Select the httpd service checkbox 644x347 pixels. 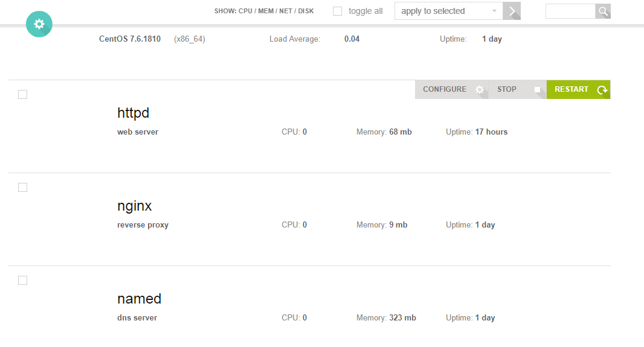tap(23, 95)
